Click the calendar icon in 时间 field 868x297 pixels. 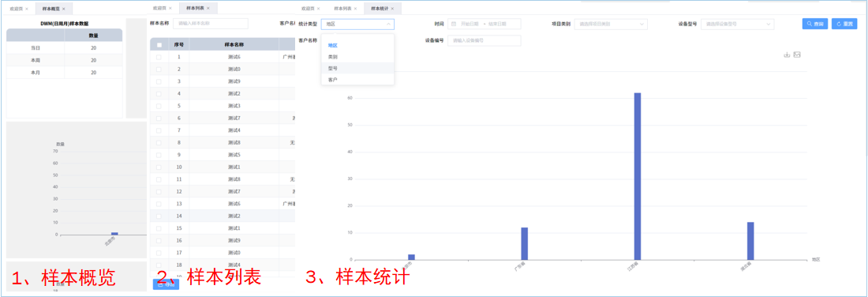coord(454,24)
